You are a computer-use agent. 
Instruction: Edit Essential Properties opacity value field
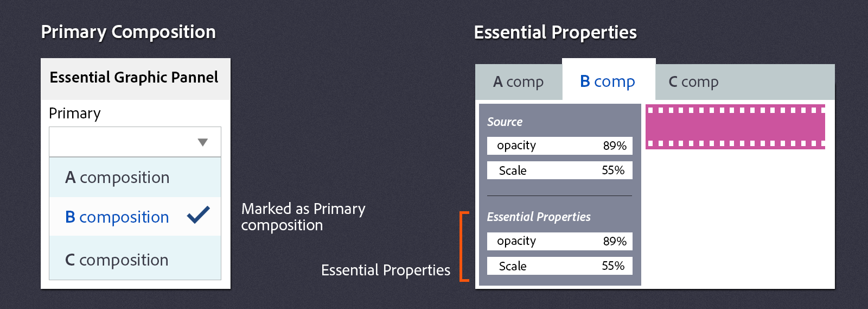coord(560,241)
